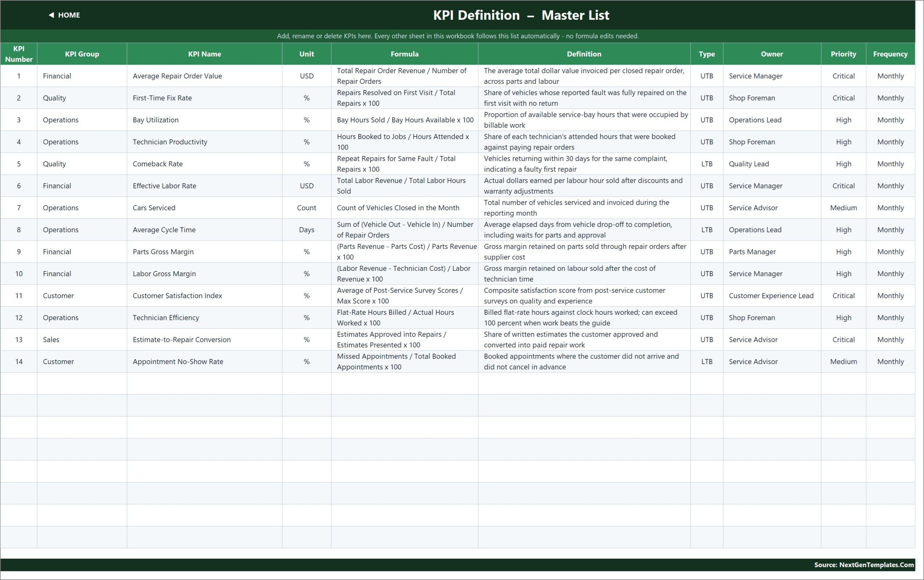
Task: Click the Effective Labor Rate cell
Action: point(205,185)
